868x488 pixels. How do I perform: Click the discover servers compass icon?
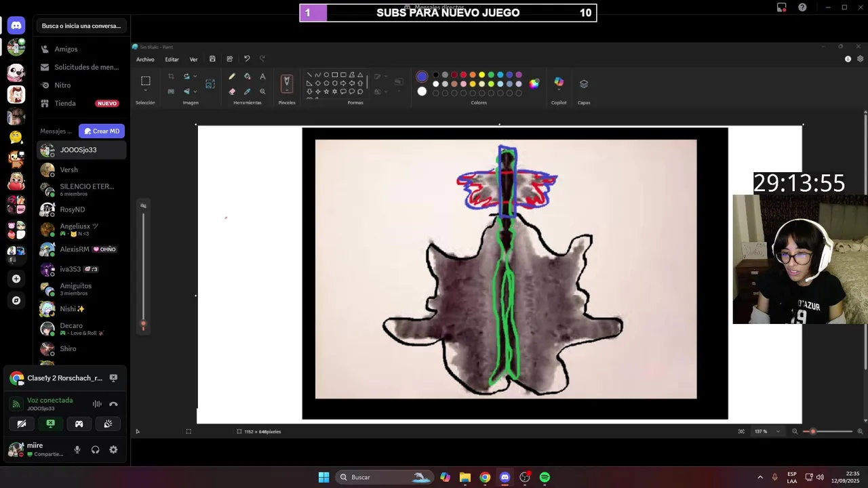coord(16,300)
